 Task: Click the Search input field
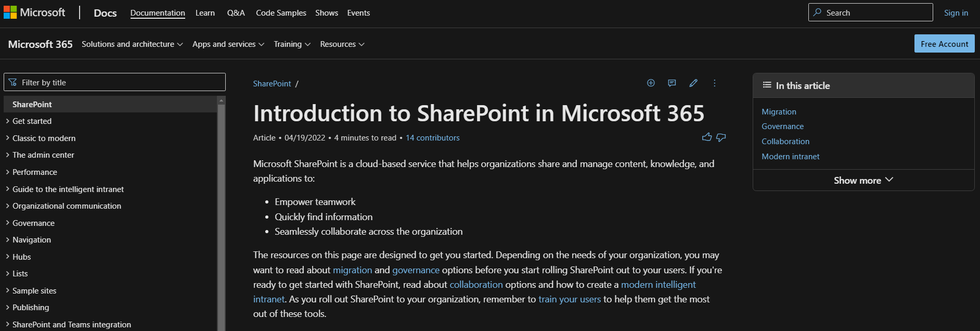coord(871,12)
